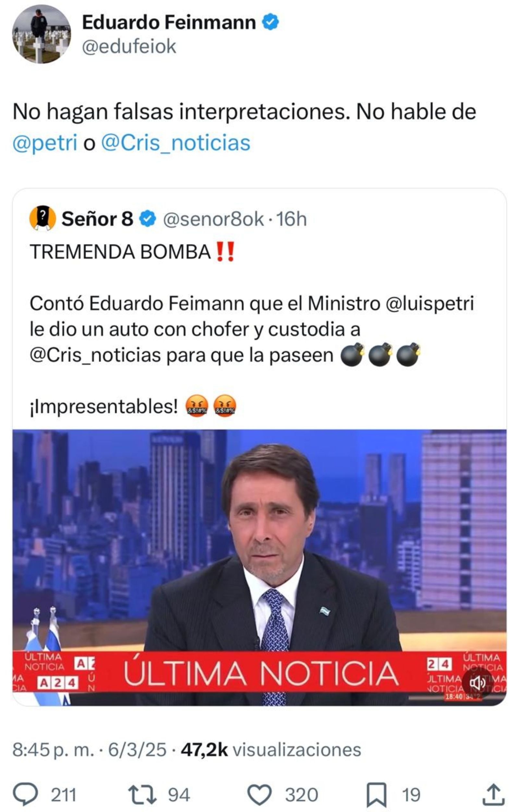Open the share upload icon
Screen dimensions: 519x812
pos(493,794)
